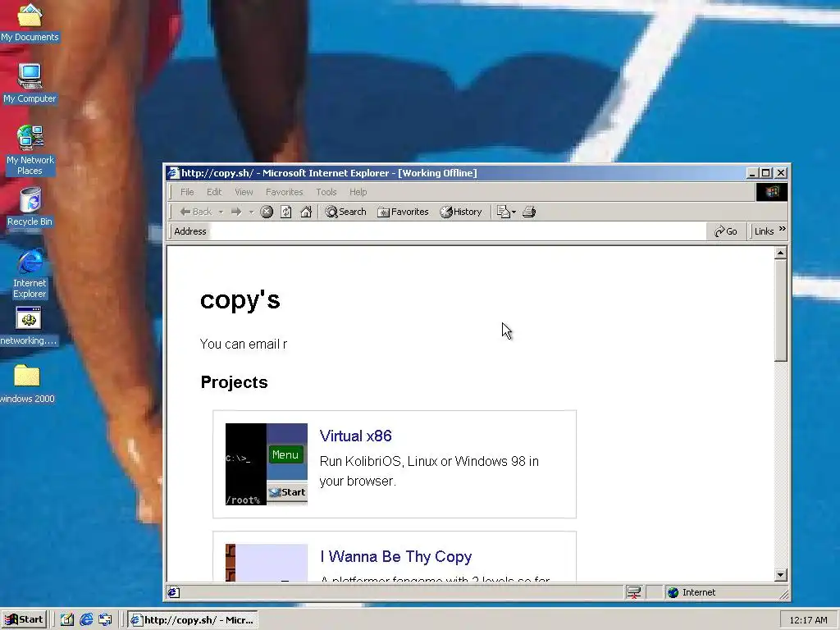Viewport: 840px width, 630px height.
Task: Click Show Desktop quick launch icon
Action: tap(67, 620)
